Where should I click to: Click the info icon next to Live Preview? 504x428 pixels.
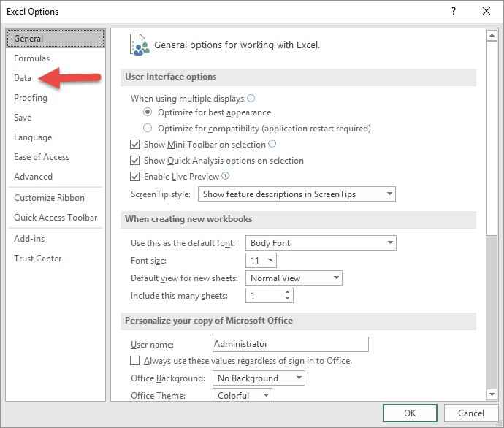[226, 176]
